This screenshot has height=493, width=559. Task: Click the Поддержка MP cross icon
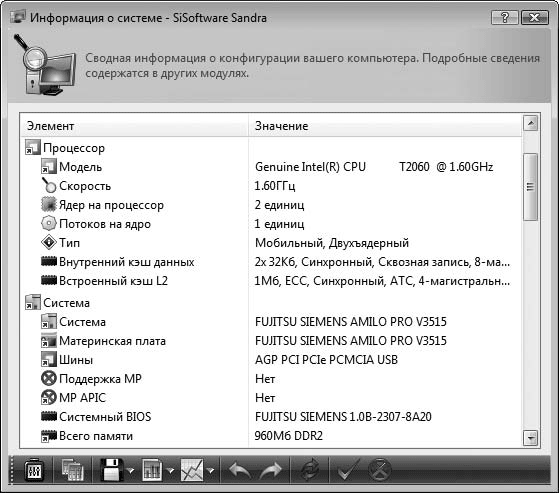pos(48,378)
